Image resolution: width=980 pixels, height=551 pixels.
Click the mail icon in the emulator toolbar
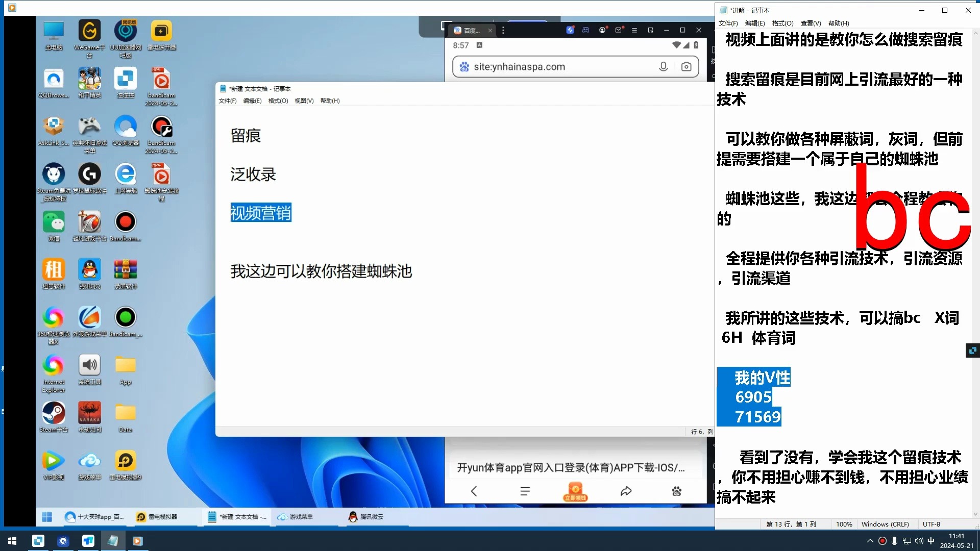click(x=619, y=30)
